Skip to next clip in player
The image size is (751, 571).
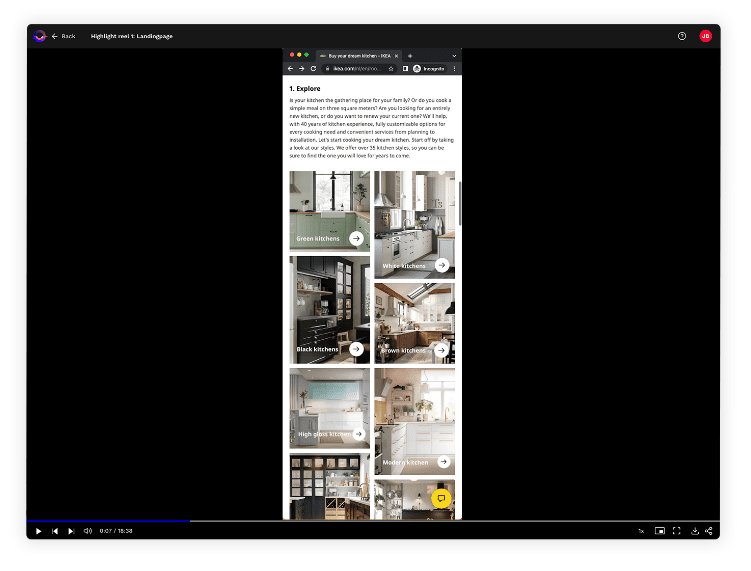click(x=71, y=531)
